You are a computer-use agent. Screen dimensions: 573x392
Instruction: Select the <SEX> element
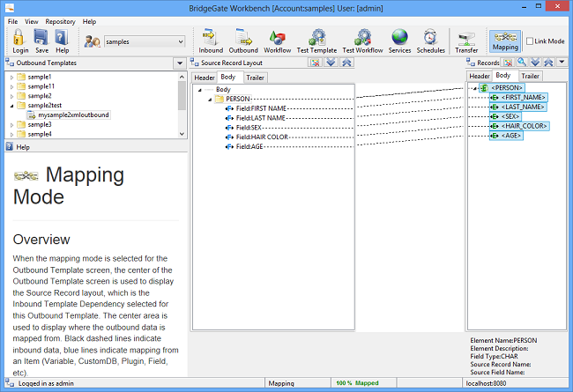506,116
